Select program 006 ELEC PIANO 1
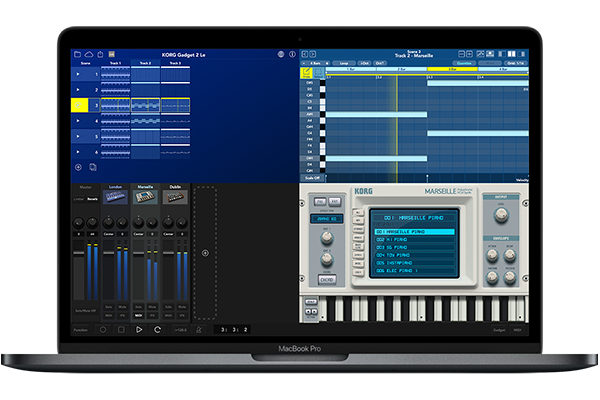The image size is (600, 400). (x=414, y=271)
